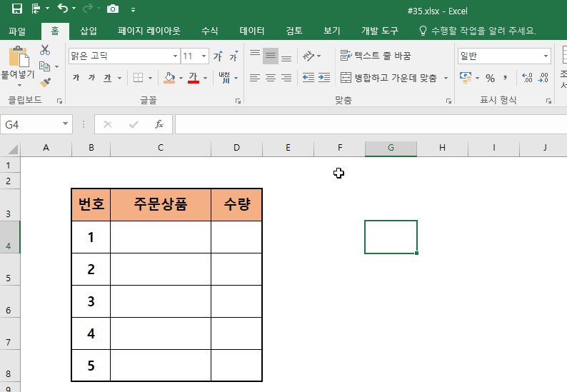The width and height of the screenshot is (567, 392).
Task: Copy selection with the copy icon
Action: 44,66
